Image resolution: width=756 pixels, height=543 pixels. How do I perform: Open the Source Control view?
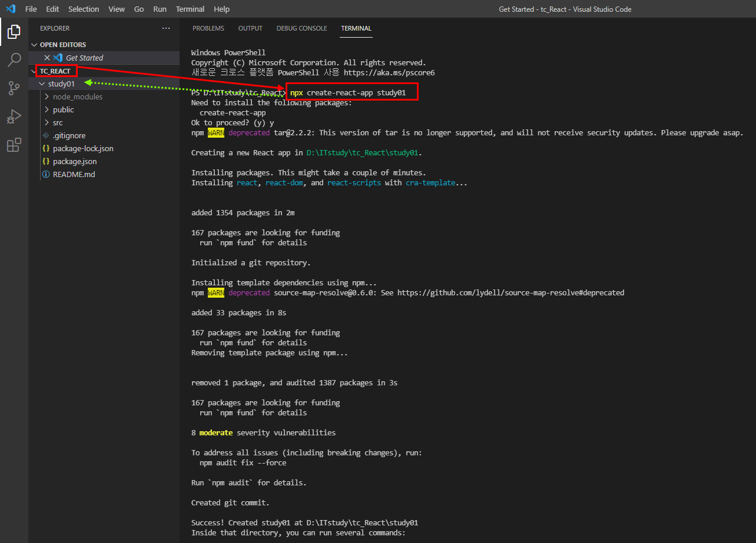point(14,88)
